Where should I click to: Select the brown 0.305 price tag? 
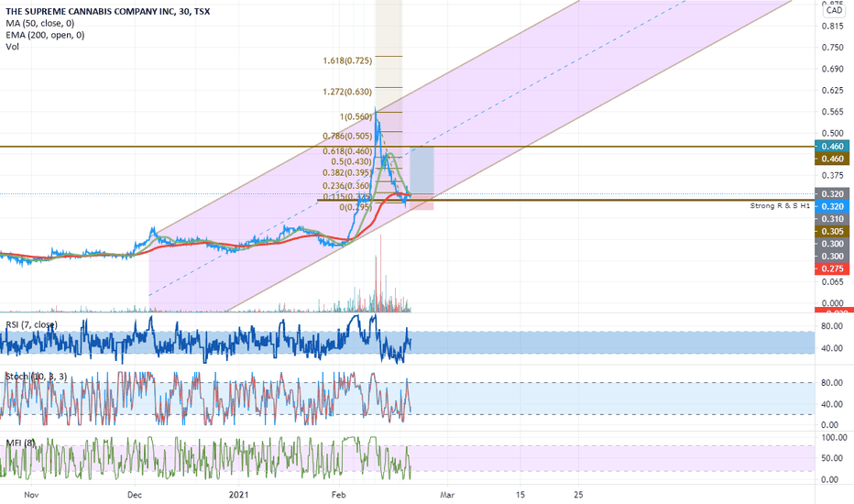(x=832, y=231)
